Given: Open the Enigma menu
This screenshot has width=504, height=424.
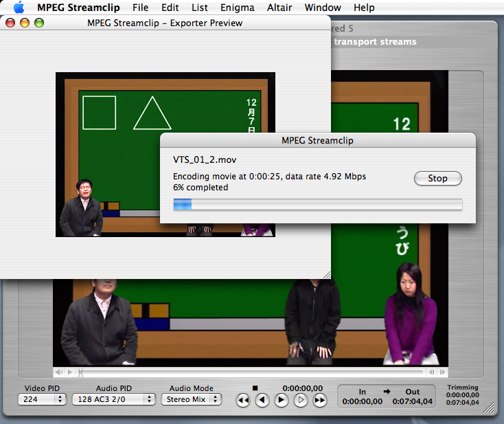Looking at the screenshot, I should (x=238, y=8).
